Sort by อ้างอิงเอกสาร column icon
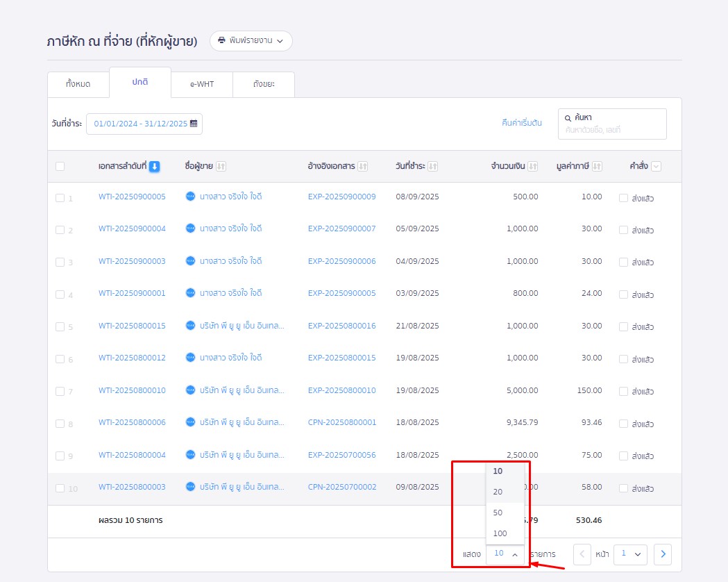The width and height of the screenshot is (728, 582). (362, 166)
